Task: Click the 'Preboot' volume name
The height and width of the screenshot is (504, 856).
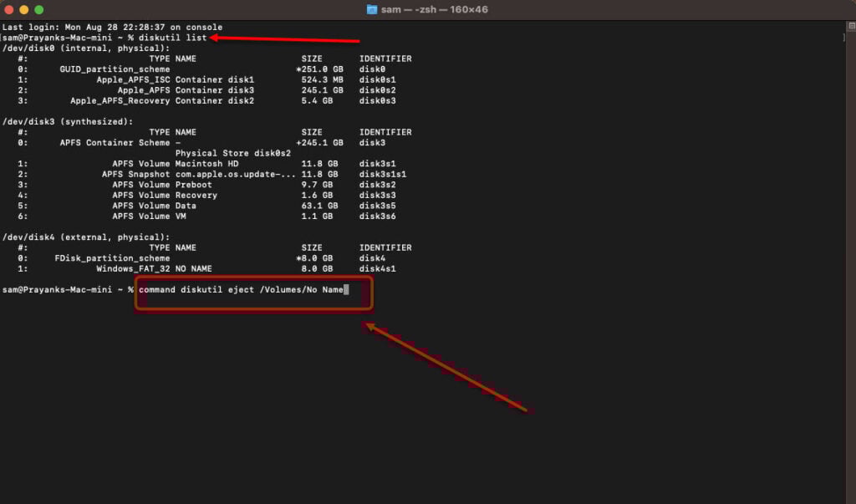Action: click(x=193, y=185)
